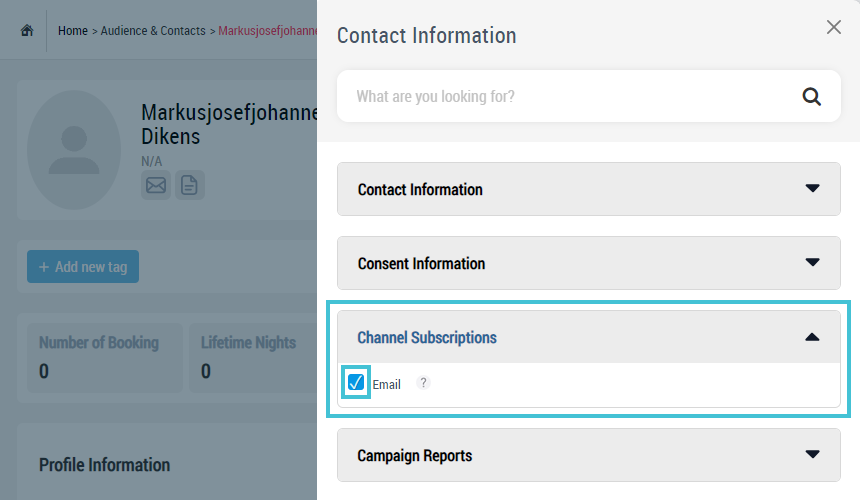
Task: Click the document notes icon under contact name
Action: point(189,185)
